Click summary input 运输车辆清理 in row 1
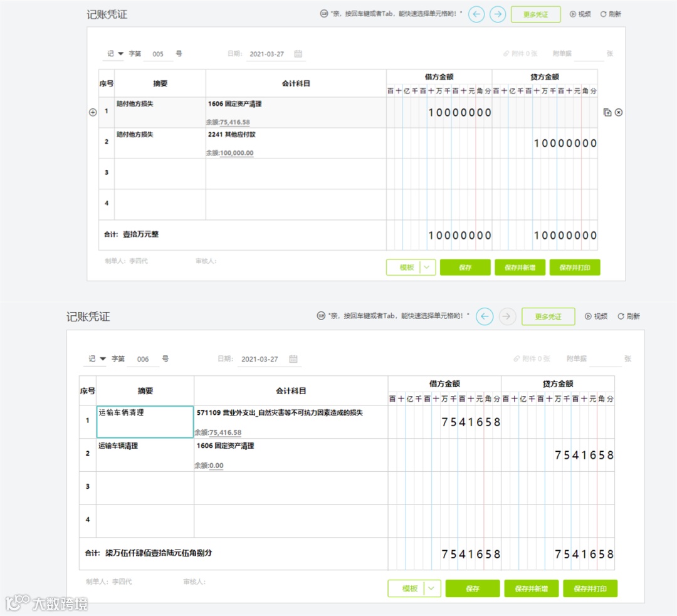677x616 pixels. [145, 422]
